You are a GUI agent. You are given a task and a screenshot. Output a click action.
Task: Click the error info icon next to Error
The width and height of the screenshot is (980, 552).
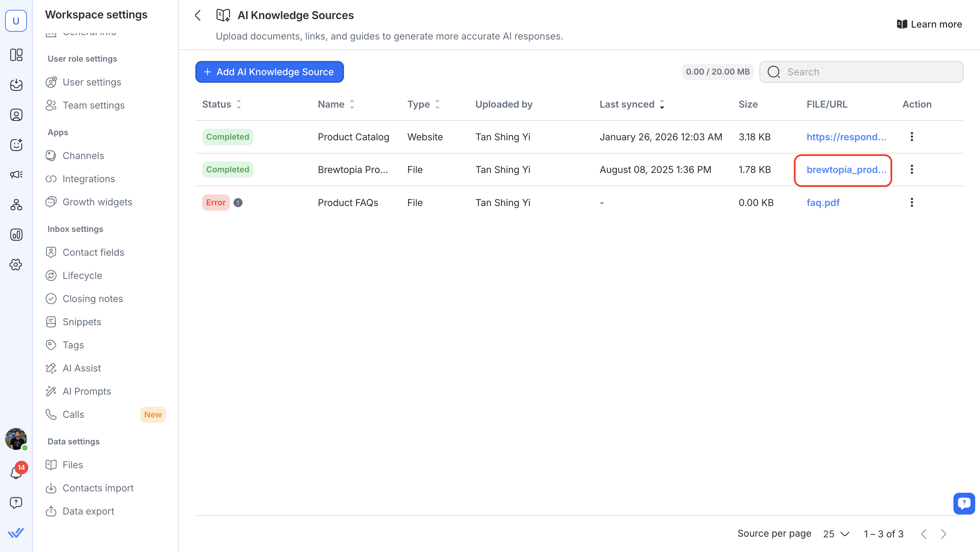(x=238, y=203)
